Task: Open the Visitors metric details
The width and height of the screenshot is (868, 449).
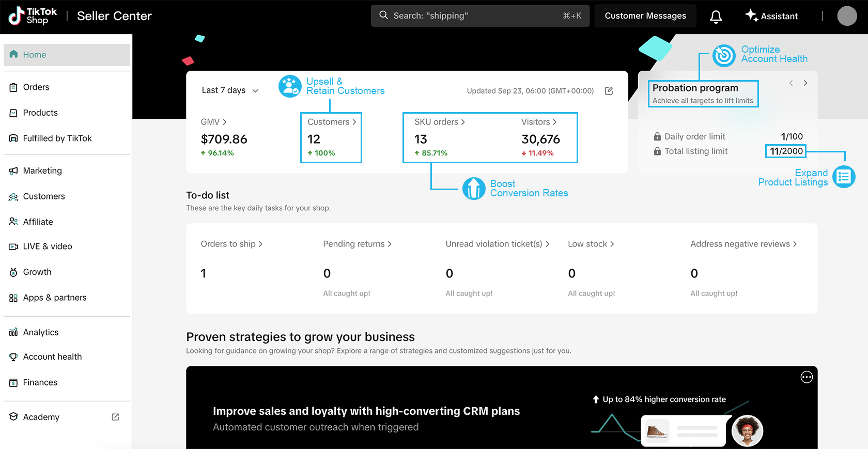Action: pos(538,122)
